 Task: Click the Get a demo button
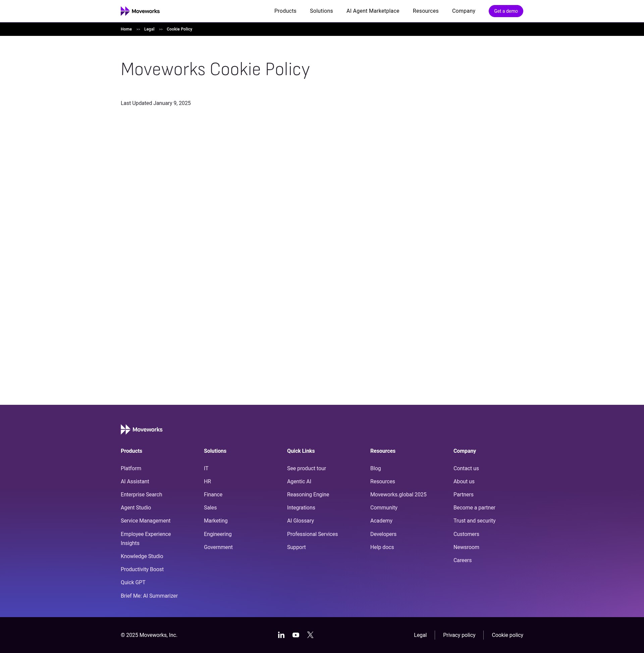coord(506,11)
